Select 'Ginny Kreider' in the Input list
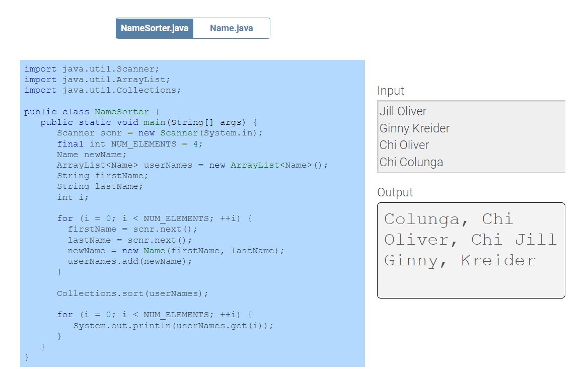The height and width of the screenshot is (369, 588). (414, 128)
